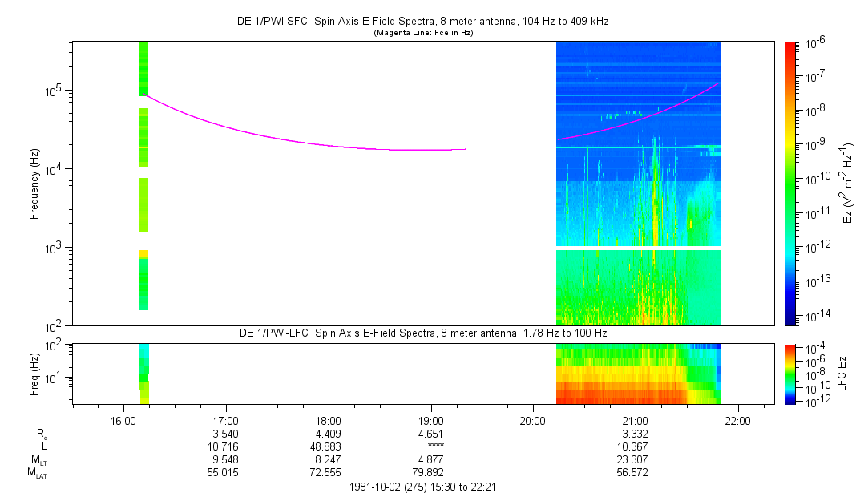
Task: Click the 'Freq (Hz)' lower axis label
Action: tap(34, 373)
